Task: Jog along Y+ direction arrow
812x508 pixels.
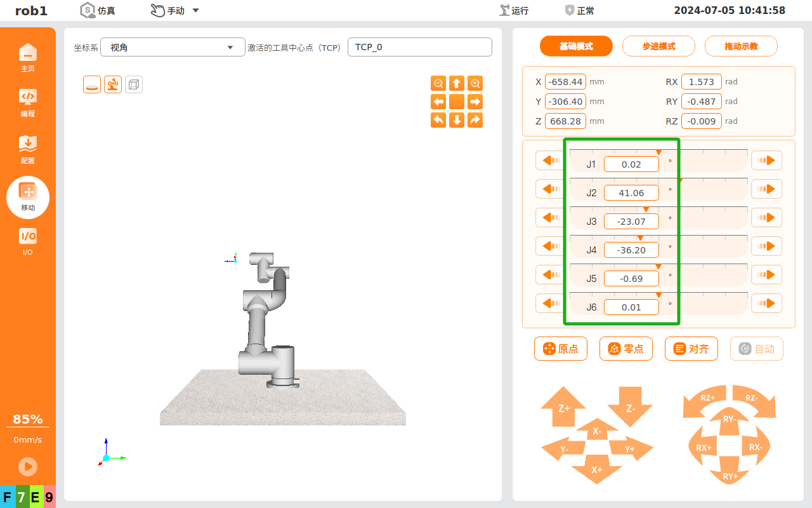Action: point(631,448)
